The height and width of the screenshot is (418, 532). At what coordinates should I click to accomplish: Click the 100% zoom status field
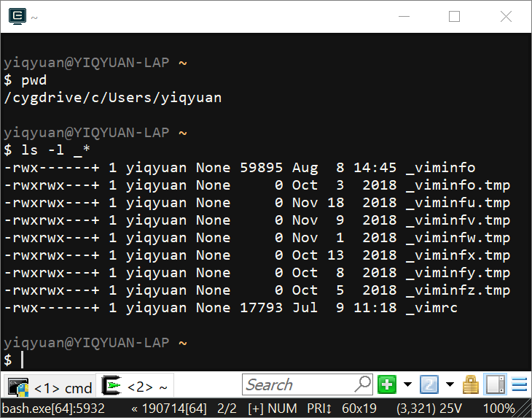tap(498, 409)
